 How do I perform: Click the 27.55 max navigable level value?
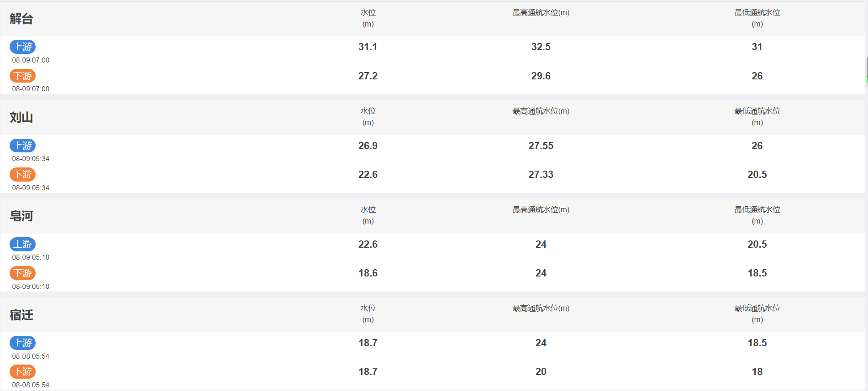tap(541, 146)
